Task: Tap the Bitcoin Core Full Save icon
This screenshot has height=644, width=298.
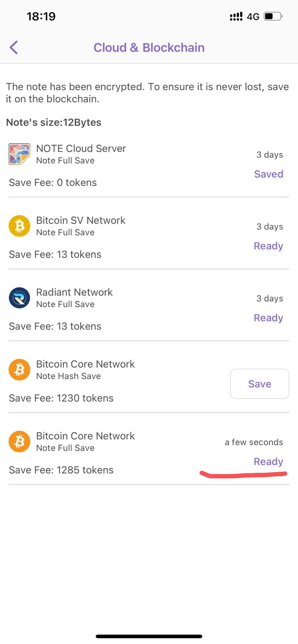Action: point(19,441)
